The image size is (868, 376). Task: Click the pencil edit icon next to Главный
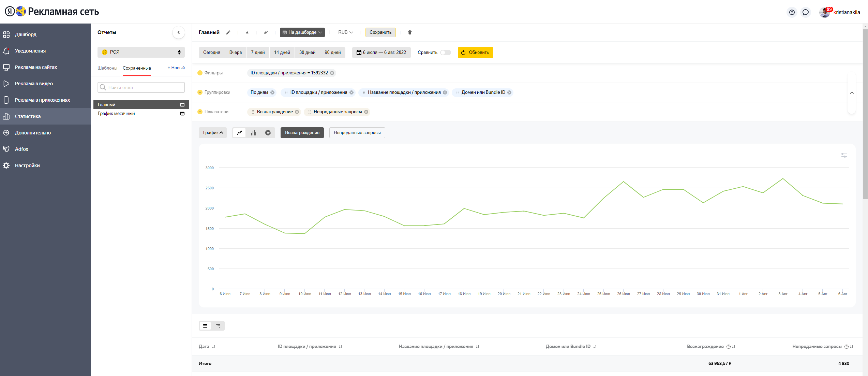(x=228, y=32)
